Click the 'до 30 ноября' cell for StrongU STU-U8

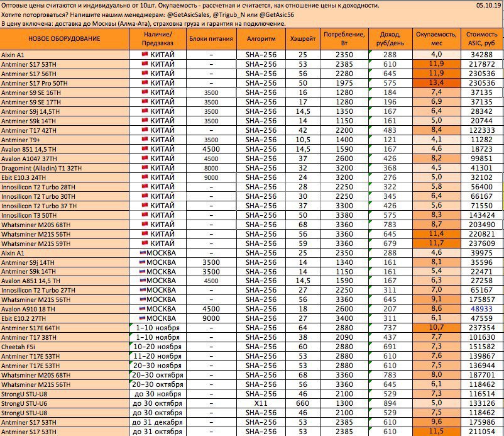[158, 394]
